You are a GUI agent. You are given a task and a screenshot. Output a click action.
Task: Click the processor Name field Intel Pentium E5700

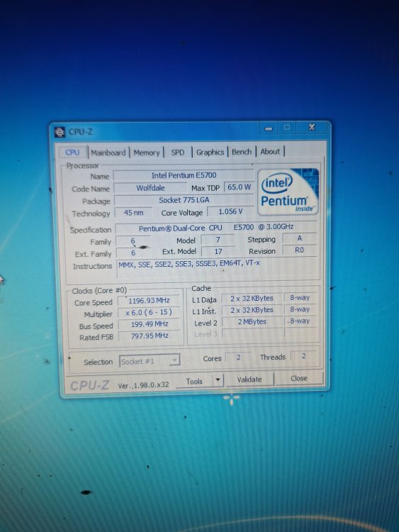click(x=184, y=175)
